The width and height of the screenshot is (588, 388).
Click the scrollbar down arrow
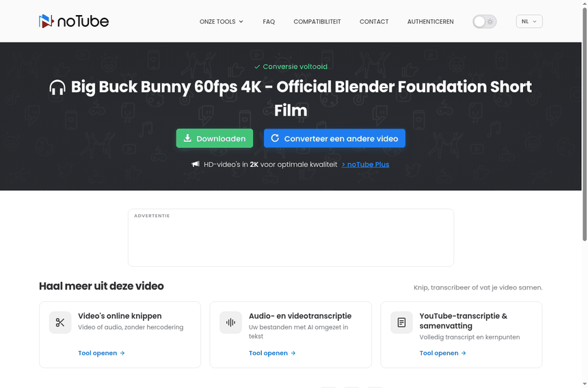585,385
